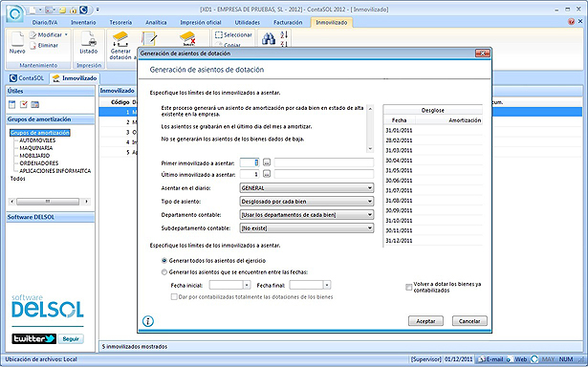Open the Asentar en el diario dropdown
This screenshot has width=588, height=367.
point(370,188)
